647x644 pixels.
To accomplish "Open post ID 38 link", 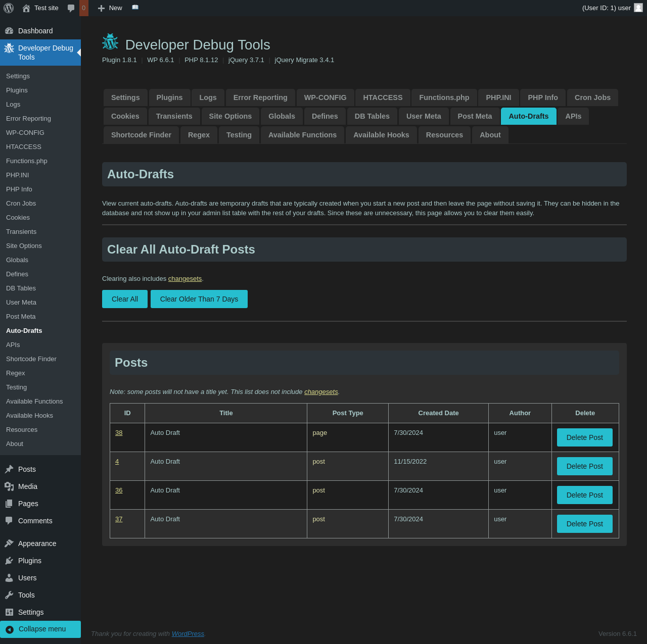I will [119, 433].
